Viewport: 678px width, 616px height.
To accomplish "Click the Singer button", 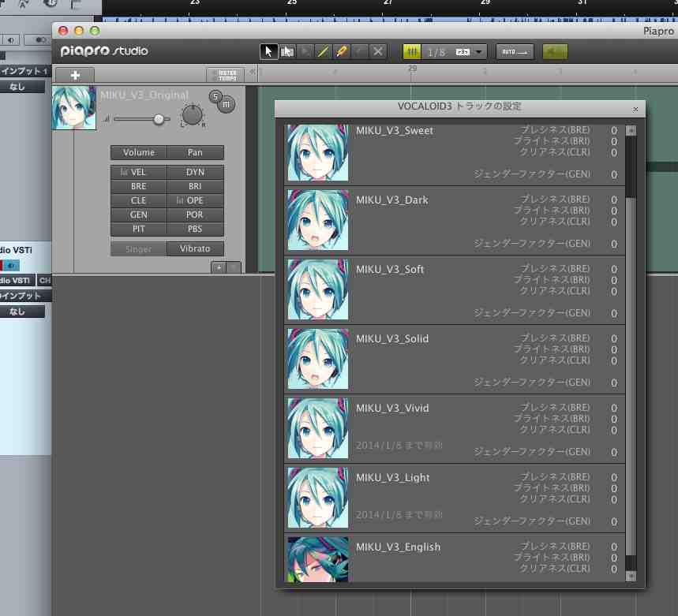I will (x=139, y=248).
